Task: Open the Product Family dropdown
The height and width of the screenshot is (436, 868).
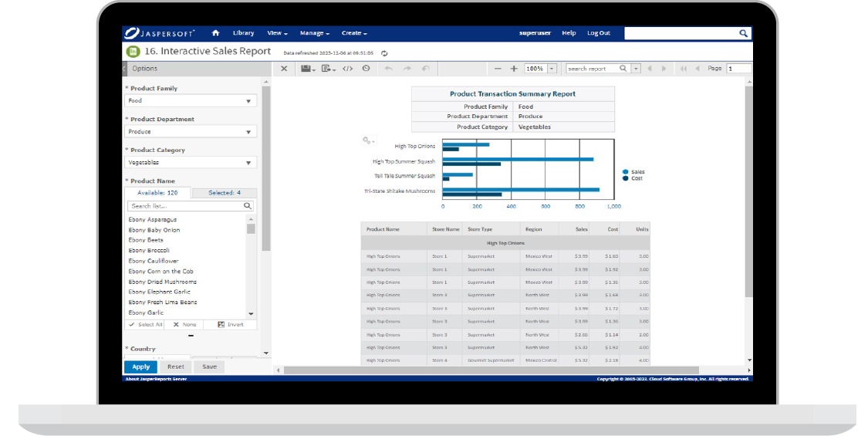Action: pyautogui.click(x=191, y=101)
